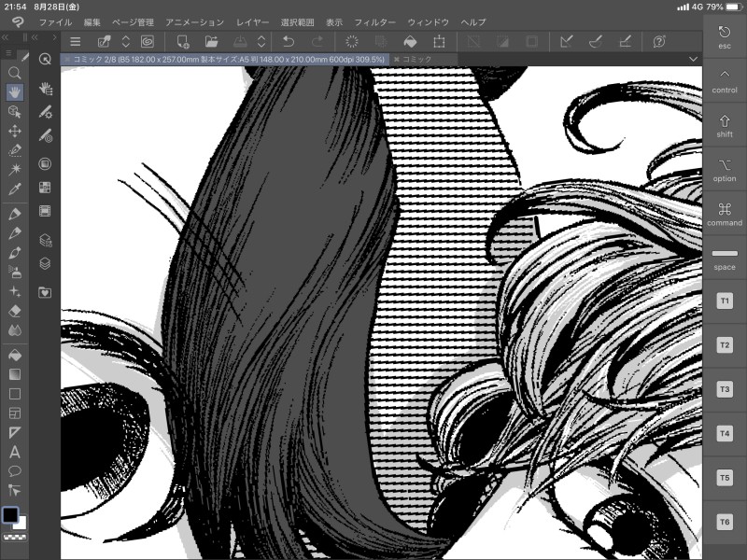
Task: Open the Layer palette
Action: click(x=45, y=263)
